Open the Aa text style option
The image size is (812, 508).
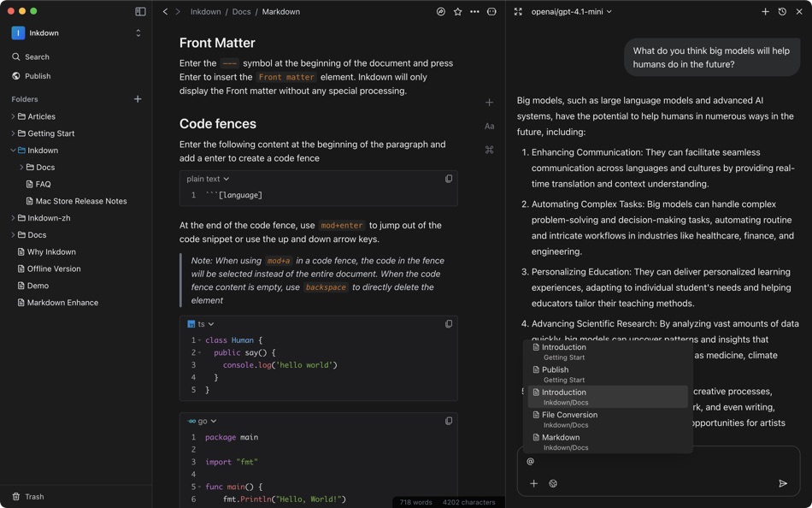pyautogui.click(x=490, y=126)
